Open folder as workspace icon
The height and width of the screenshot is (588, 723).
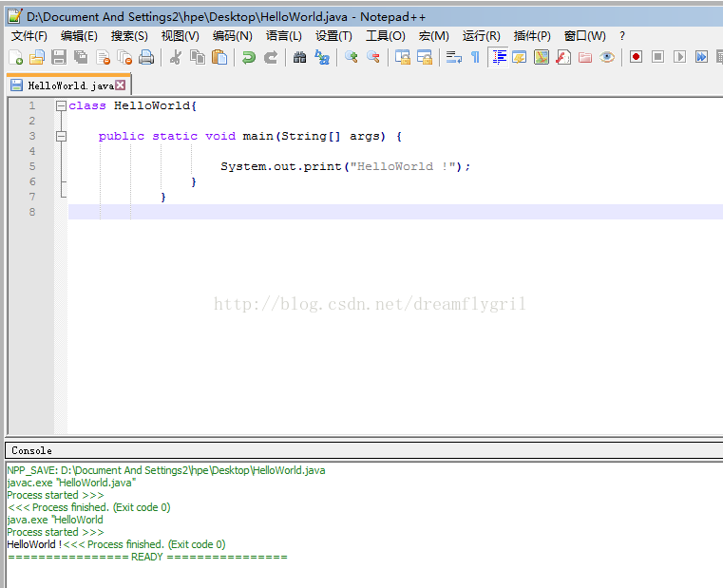click(x=585, y=57)
